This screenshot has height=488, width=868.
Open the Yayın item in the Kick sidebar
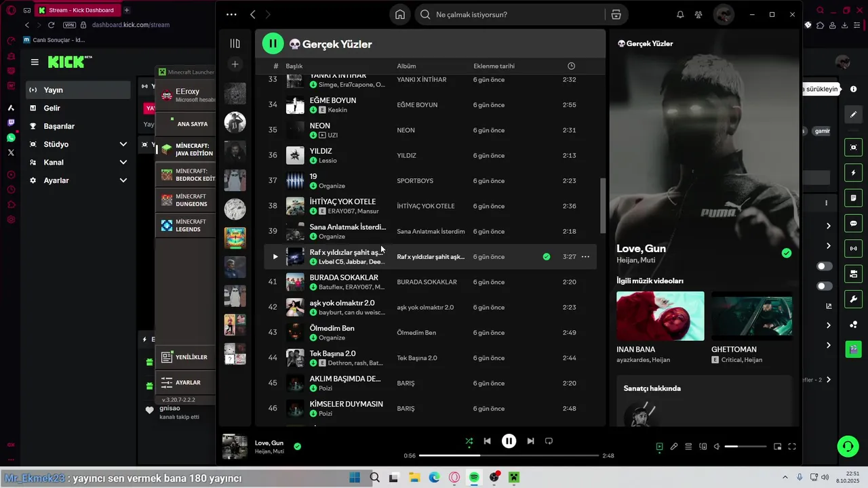click(x=78, y=90)
